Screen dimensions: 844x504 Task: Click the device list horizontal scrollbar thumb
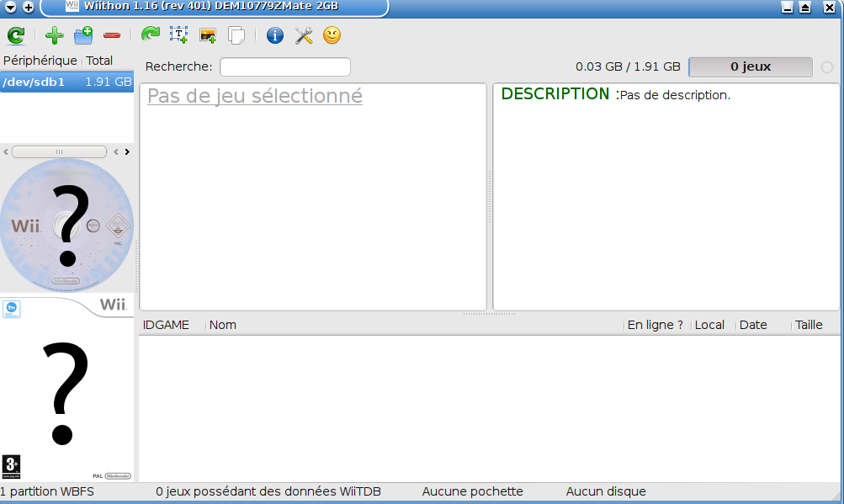(59, 151)
